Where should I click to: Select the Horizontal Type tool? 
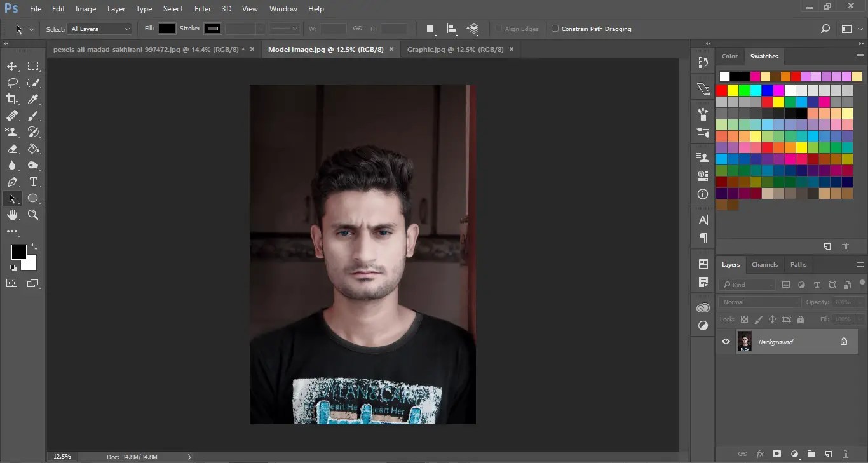click(33, 182)
